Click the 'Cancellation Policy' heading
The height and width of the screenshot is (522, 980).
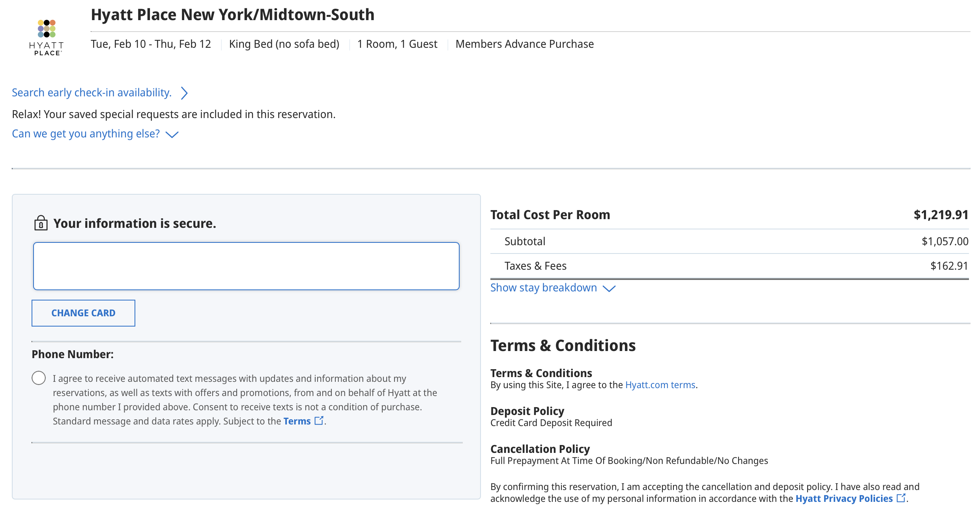(x=540, y=449)
